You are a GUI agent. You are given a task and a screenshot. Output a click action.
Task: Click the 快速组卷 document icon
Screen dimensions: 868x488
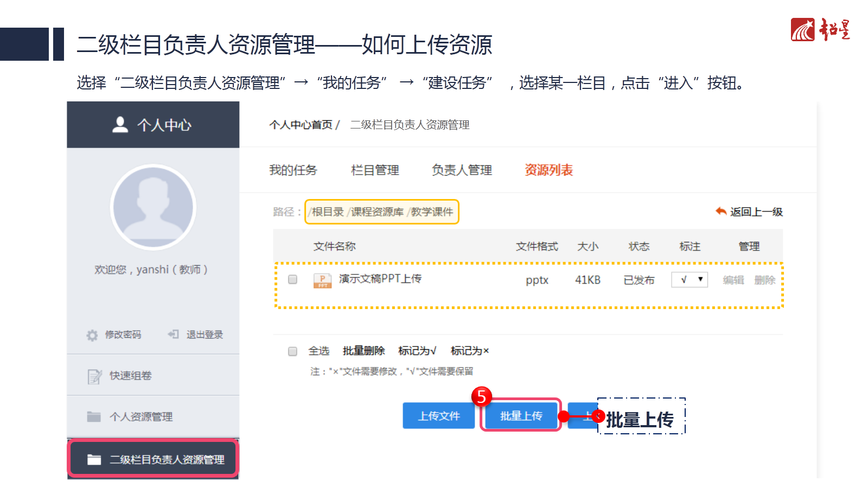94,376
